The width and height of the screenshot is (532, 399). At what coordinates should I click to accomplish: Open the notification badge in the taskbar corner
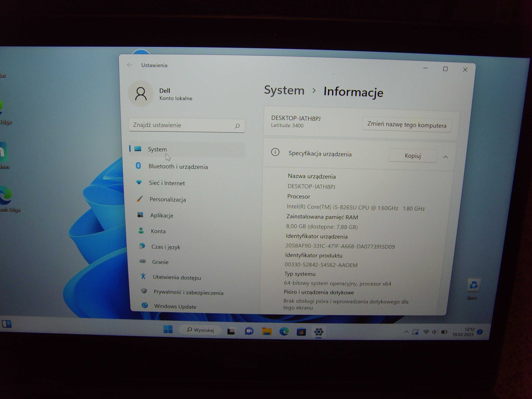coord(480,332)
